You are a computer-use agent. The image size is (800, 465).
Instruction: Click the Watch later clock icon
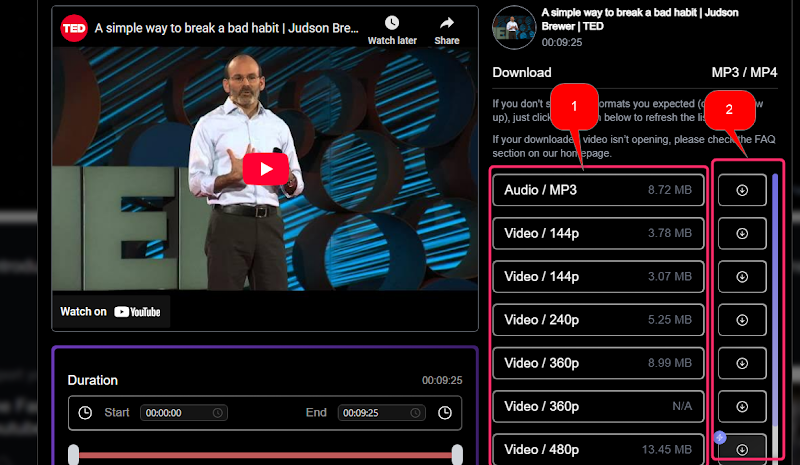coord(392,23)
